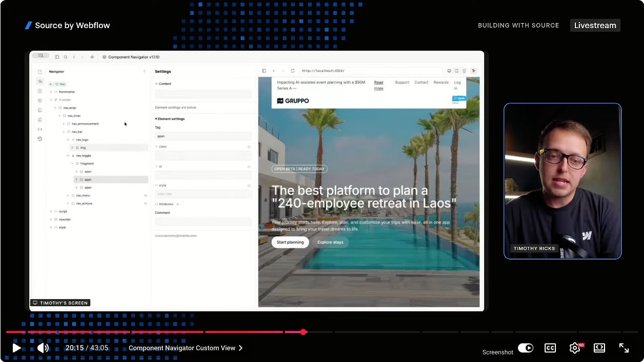This screenshot has height=362, width=644.
Task: Expand the nav_menu tree node
Action: 68,196
